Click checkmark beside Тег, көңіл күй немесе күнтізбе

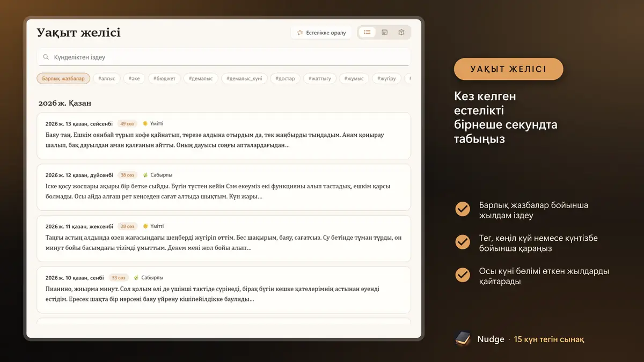pyautogui.click(x=463, y=242)
